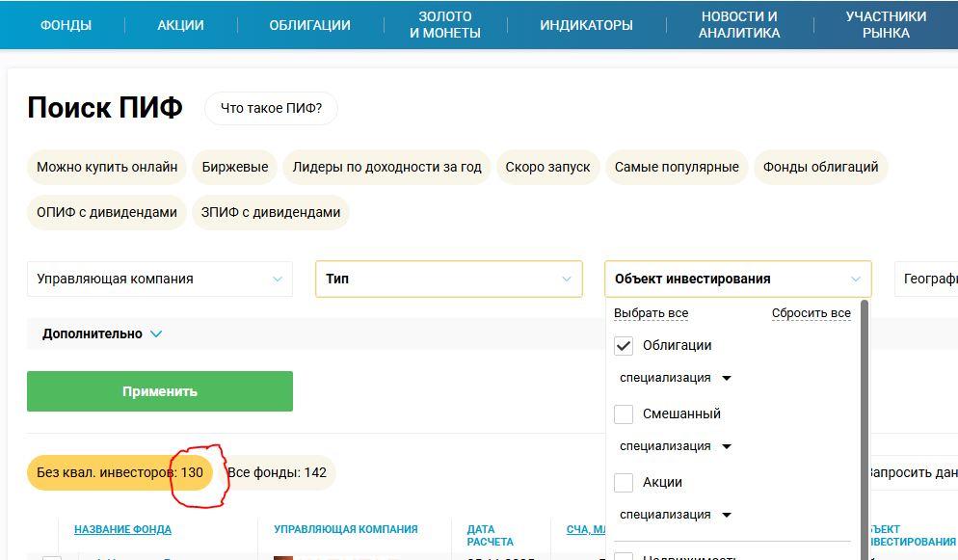Viewport: 958px width, 560px height.
Task: Open the ИНДИКАТОРЫ navigation item
Action: click(x=586, y=25)
